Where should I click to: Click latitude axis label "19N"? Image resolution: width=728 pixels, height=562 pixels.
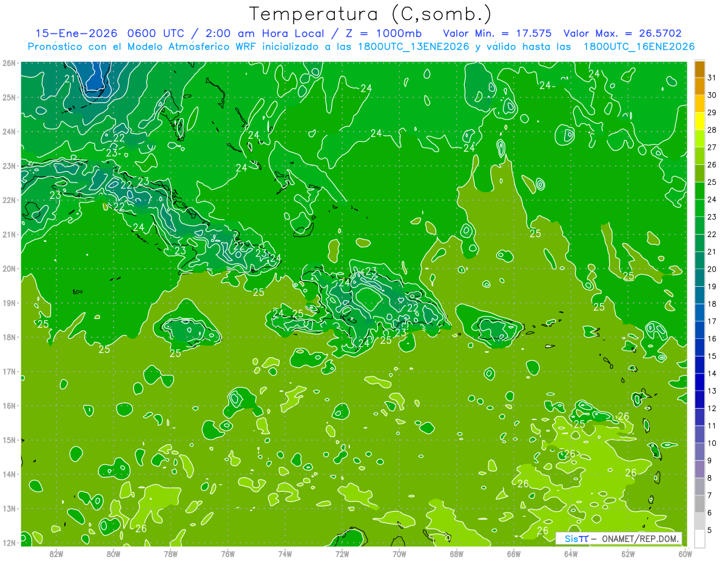(8, 303)
